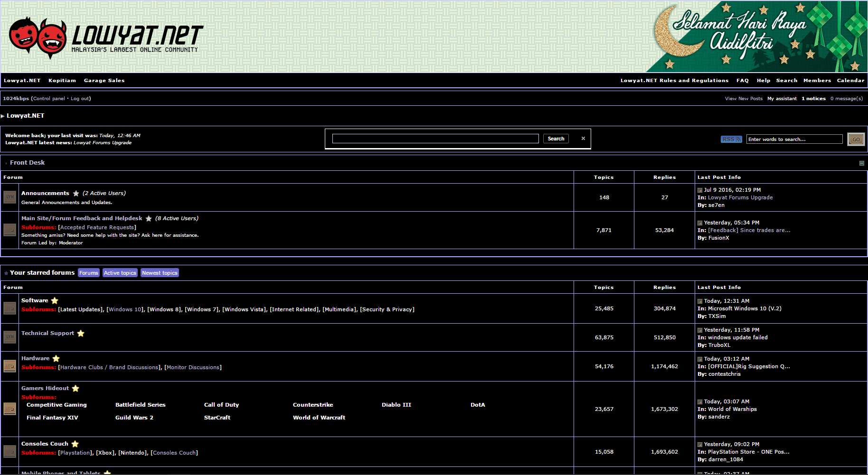Click the star icon beside Your starred forums
This screenshot has width=868, height=475.
pyautogui.click(x=6, y=273)
